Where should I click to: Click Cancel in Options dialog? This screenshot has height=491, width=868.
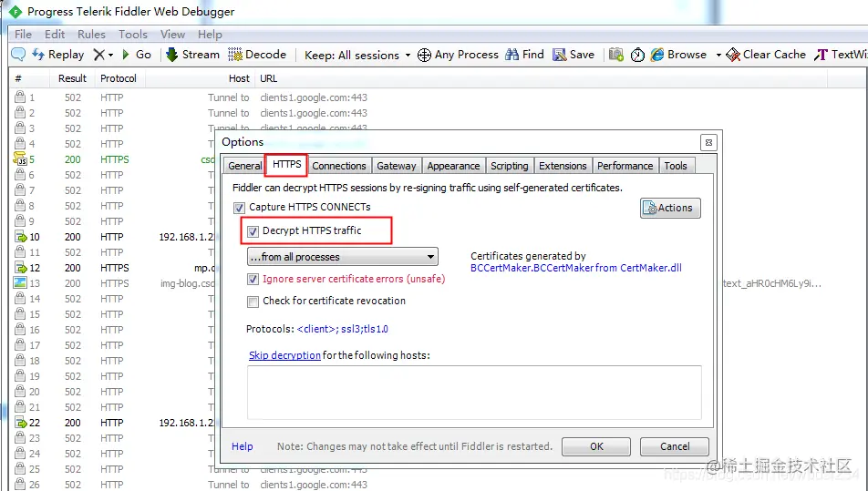[675, 446]
